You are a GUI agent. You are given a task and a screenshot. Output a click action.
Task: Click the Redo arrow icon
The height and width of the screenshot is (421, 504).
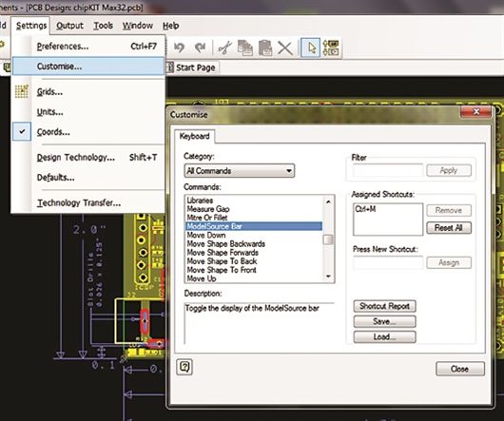pos(200,48)
